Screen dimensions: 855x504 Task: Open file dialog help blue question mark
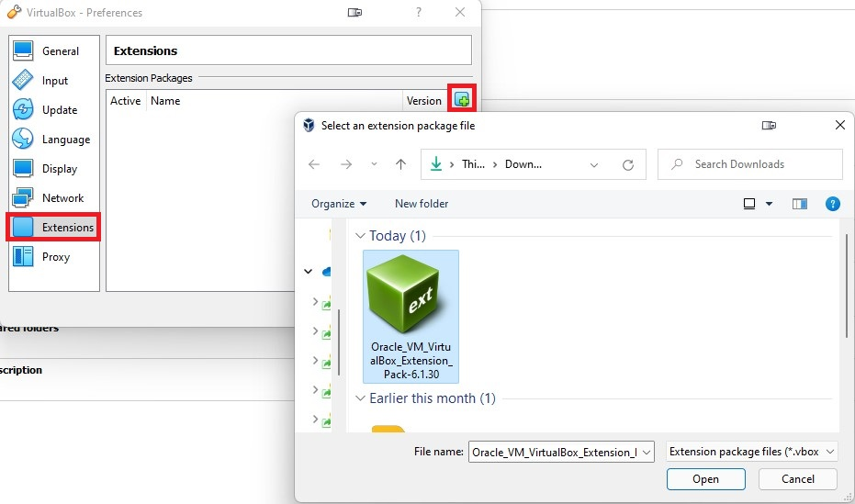[833, 204]
